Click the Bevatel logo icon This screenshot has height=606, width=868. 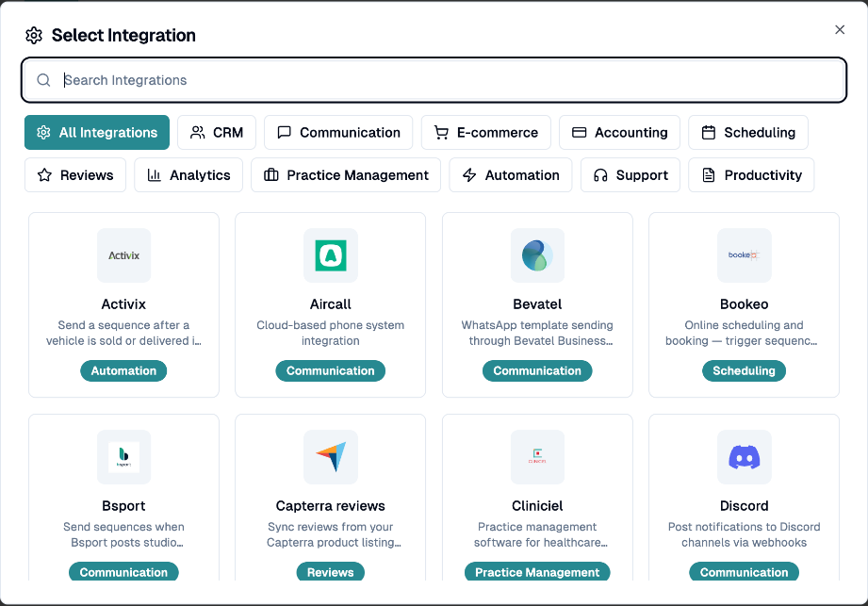pyautogui.click(x=537, y=255)
